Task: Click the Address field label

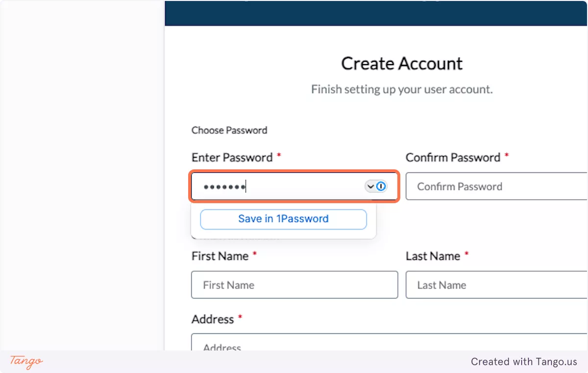Action: coord(213,319)
